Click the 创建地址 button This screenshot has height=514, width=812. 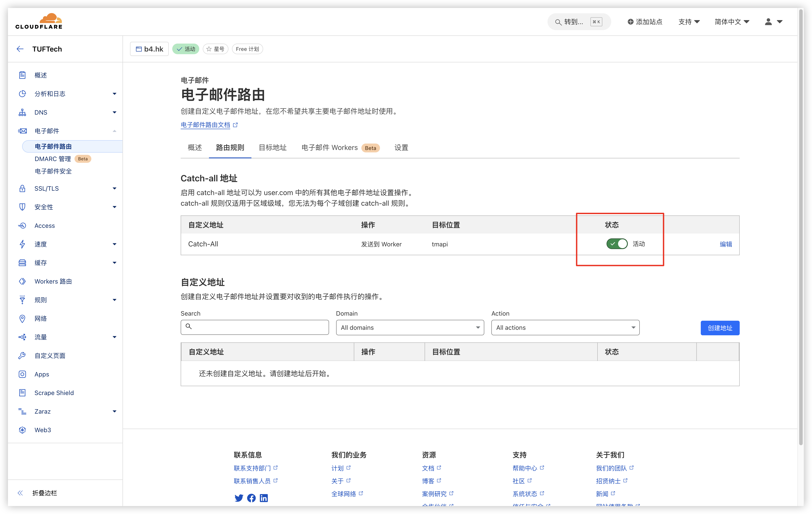[720, 328]
